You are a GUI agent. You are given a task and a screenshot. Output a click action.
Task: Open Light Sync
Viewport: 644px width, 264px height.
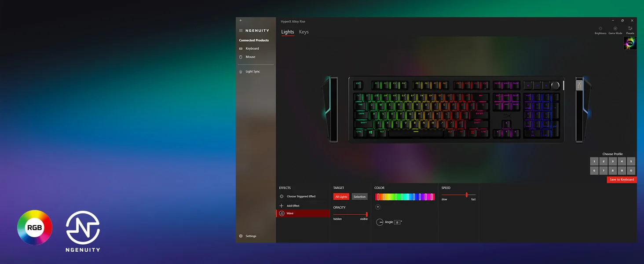tap(252, 71)
